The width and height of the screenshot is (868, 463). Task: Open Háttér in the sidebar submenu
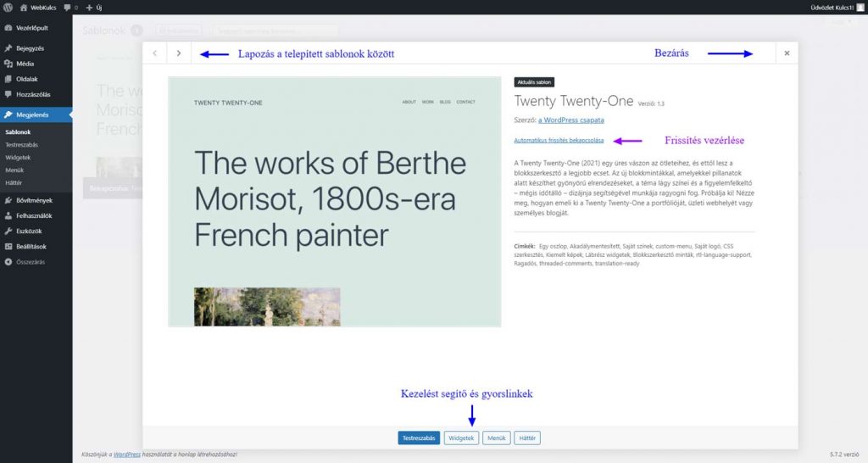click(14, 183)
